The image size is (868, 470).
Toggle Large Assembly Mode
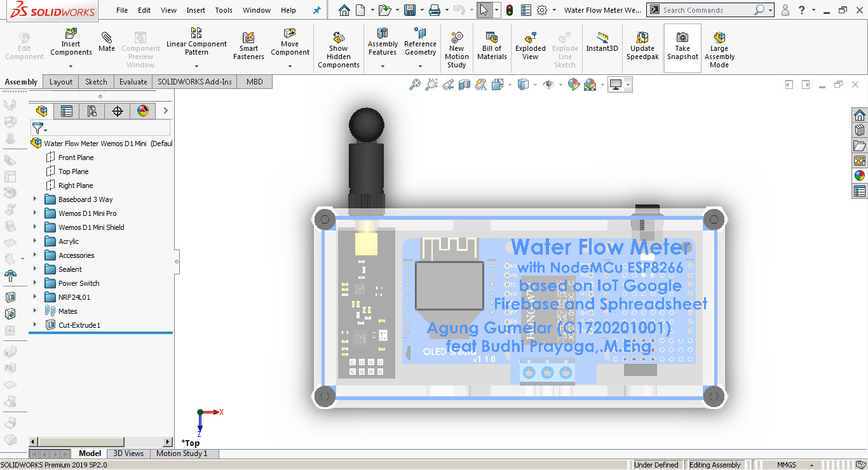click(719, 50)
